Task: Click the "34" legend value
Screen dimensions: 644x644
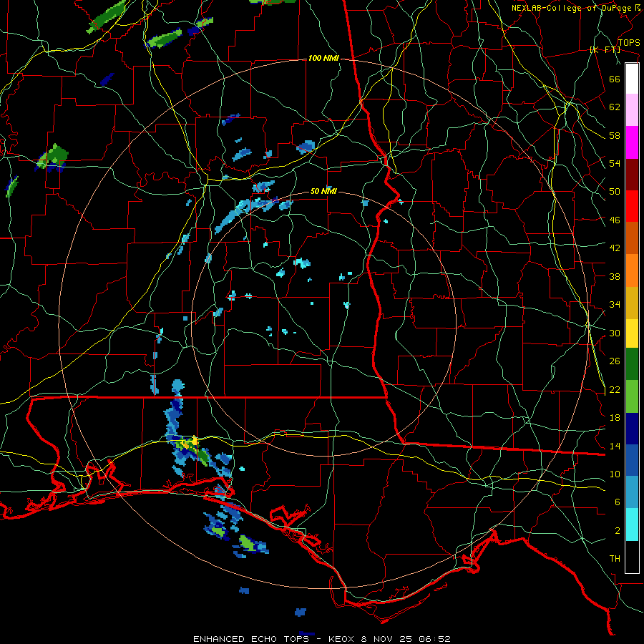Action: point(615,305)
